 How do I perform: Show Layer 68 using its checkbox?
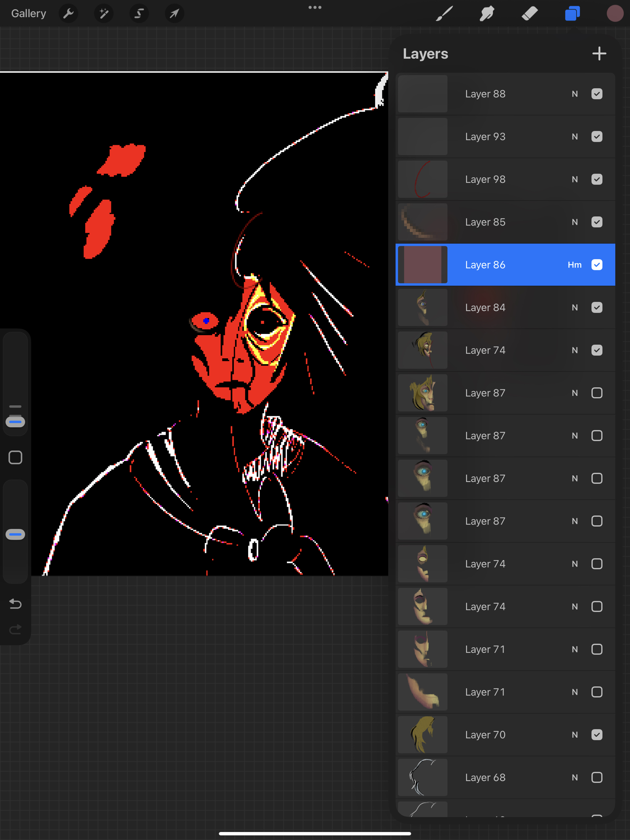(x=597, y=777)
